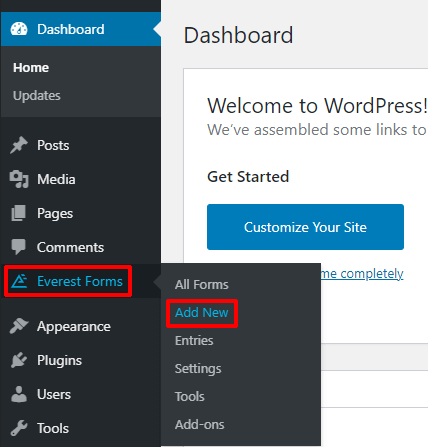Click the Pages stacked-sheets icon
Image resolution: width=429 pixels, height=447 pixels.
tap(19, 213)
